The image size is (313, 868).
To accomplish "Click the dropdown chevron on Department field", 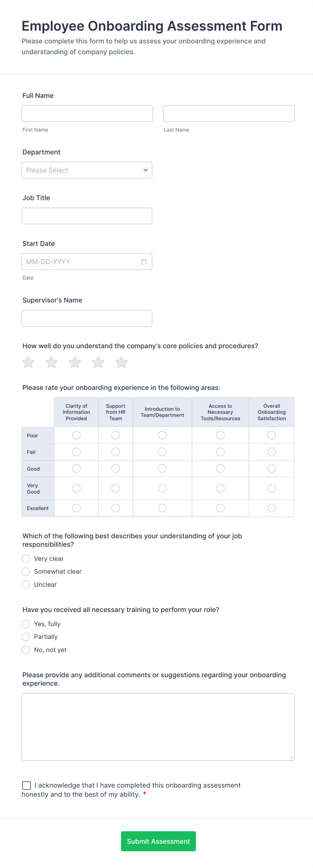I will [x=145, y=170].
